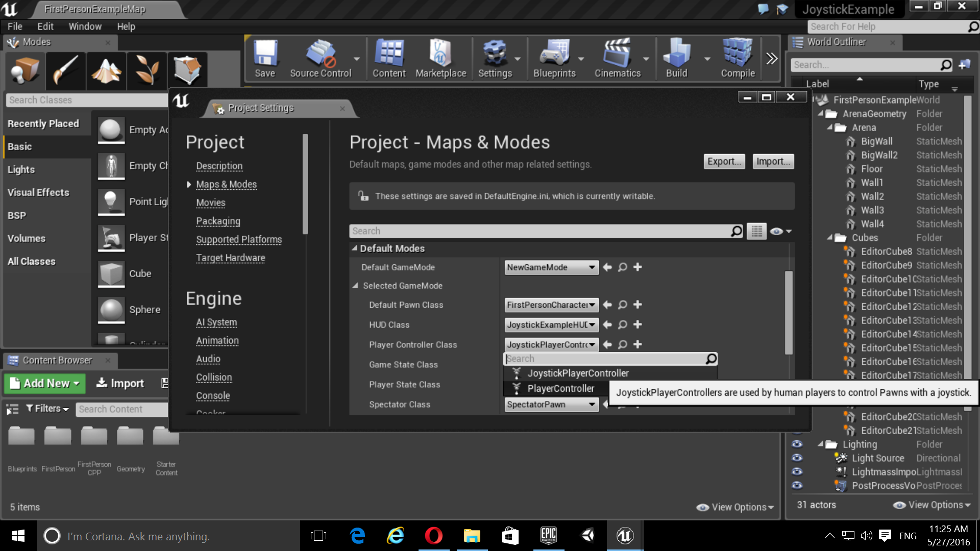Open Default Pawn Class dropdown
This screenshot has width=980, height=551.
551,305
